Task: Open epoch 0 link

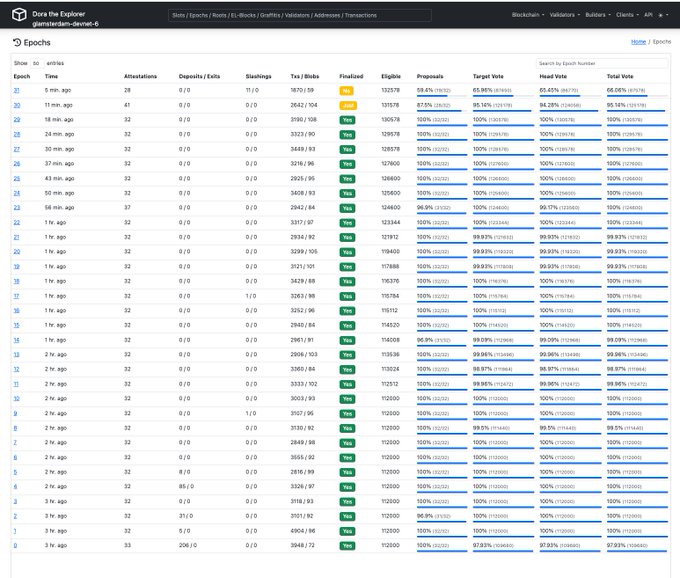Action: click(x=15, y=545)
